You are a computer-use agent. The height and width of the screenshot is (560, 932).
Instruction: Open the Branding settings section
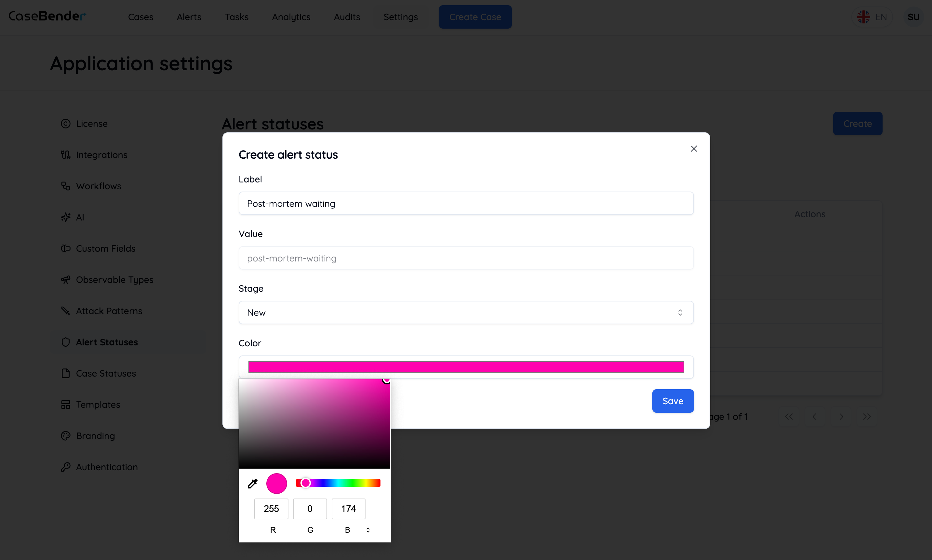click(95, 435)
